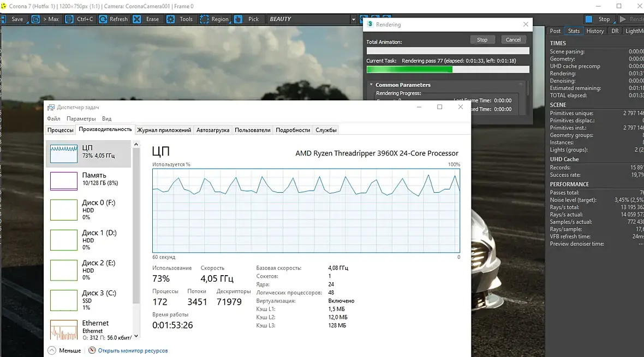Open the Tools menu in Corona VFB

tap(180, 19)
